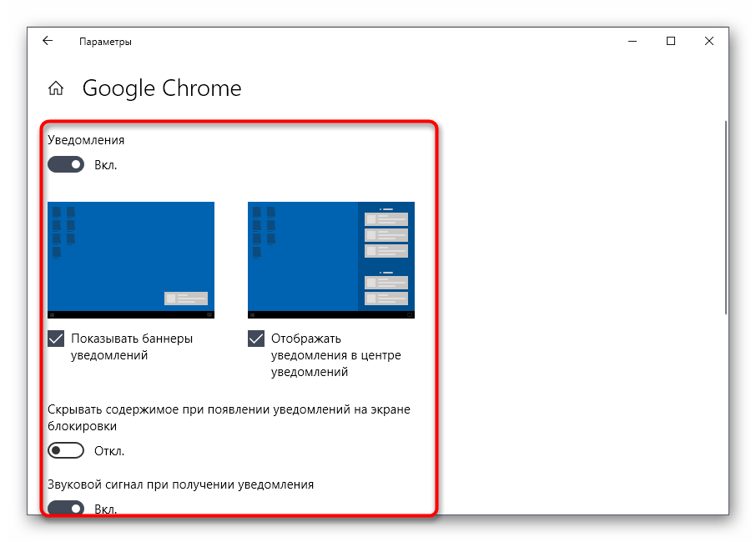The height and width of the screenshot is (542, 756).
Task: Open the Settings home icon
Action: coord(56,88)
